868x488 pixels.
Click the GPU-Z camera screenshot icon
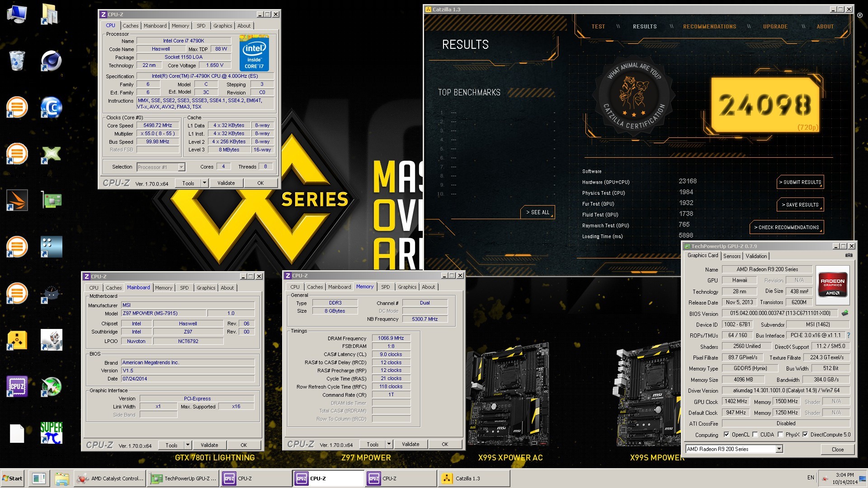849,255
